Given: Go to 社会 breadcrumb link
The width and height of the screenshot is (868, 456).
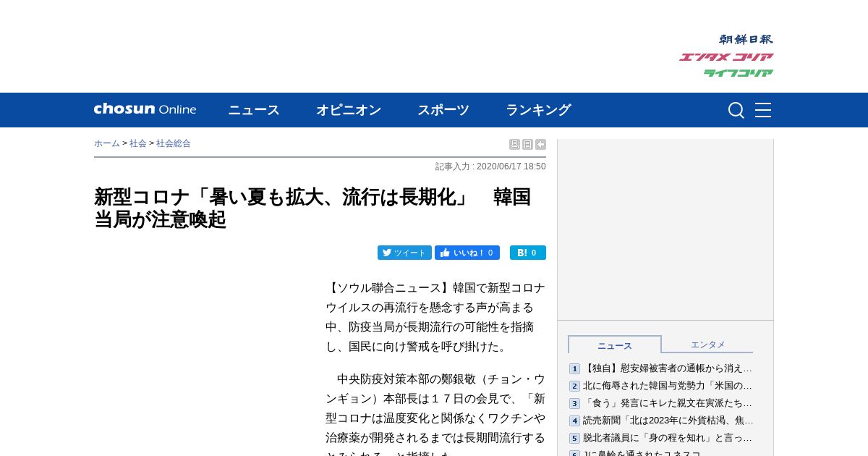Looking at the screenshot, I should pyautogui.click(x=138, y=143).
